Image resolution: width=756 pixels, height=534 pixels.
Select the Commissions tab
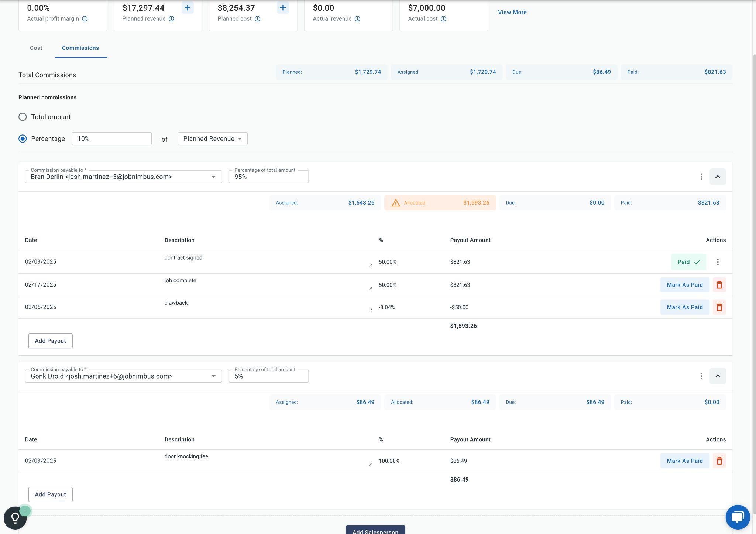point(80,48)
